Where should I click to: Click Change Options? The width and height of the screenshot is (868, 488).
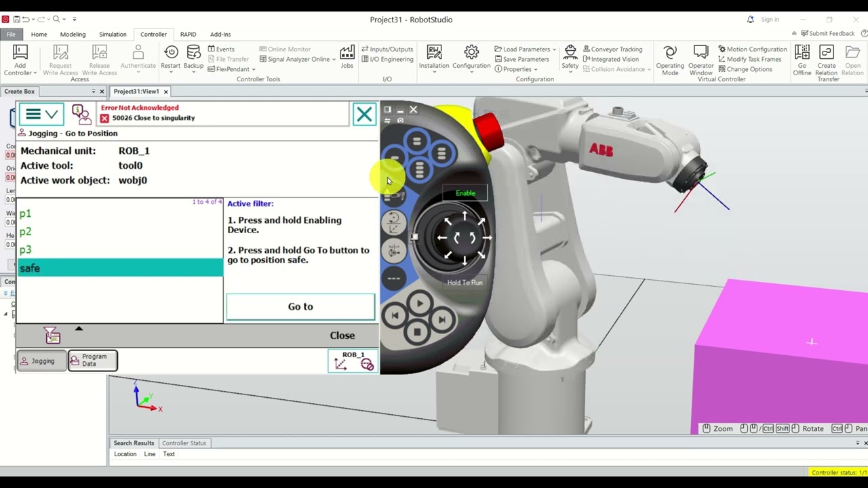pos(745,69)
